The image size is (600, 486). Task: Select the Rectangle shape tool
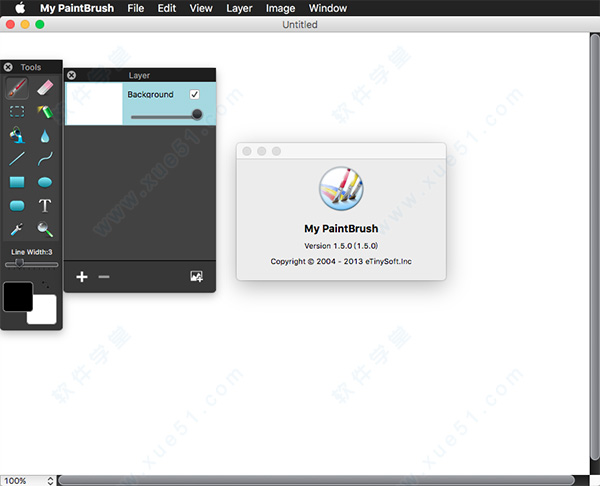pyautogui.click(x=17, y=182)
